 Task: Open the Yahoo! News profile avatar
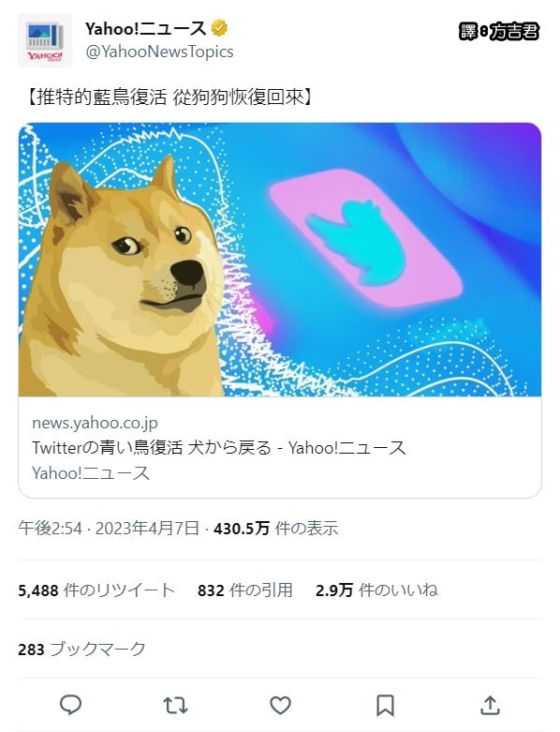pos(45,40)
